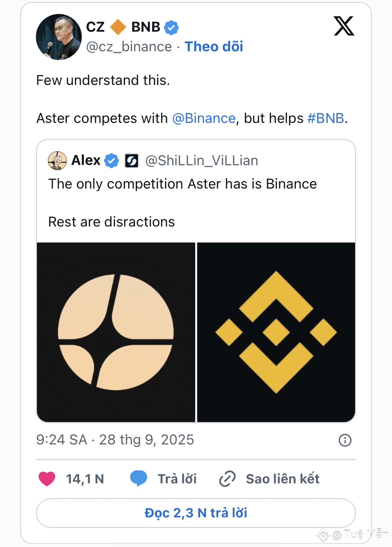The image size is (392, 547).
Task: Click the affiliate badge next to Alex
Action: tap(131, 161)
